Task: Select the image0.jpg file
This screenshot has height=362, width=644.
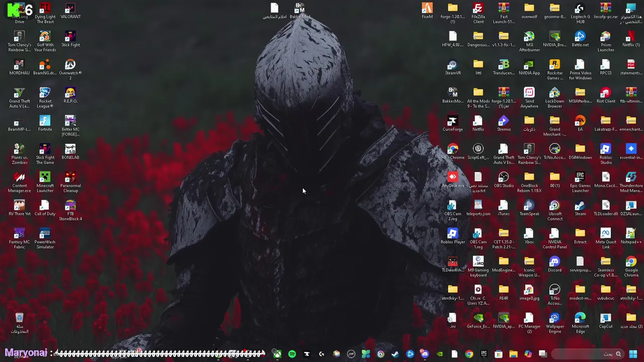Action: pyautogui.click(x=529, y=293)
